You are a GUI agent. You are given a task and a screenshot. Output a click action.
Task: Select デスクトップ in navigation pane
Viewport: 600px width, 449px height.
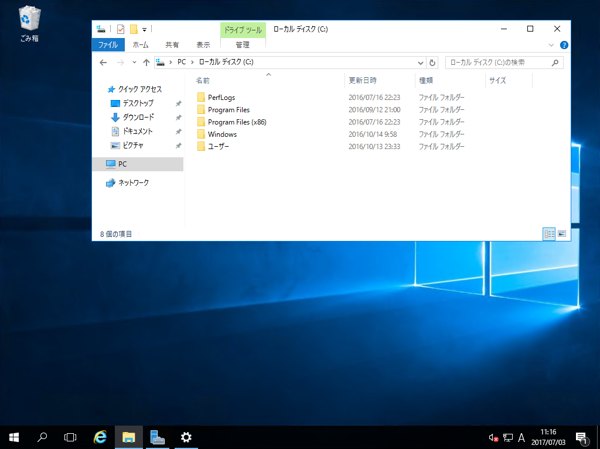(x=138, y=103)
